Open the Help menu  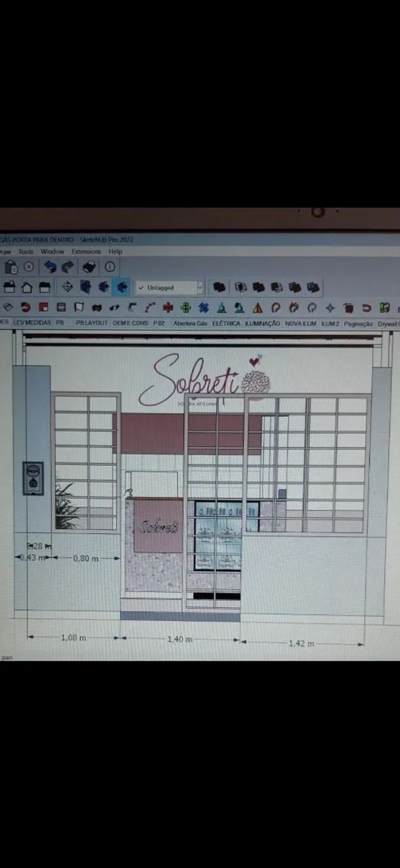[115, 252]
